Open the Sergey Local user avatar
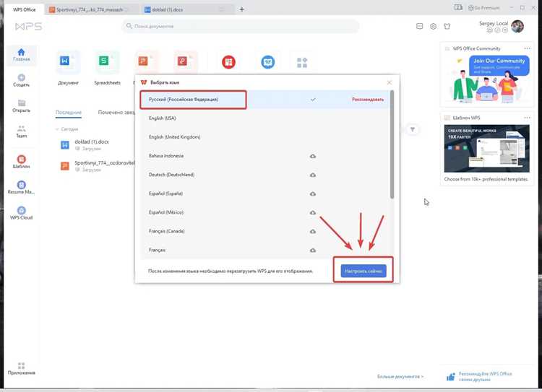Viewport: 542px width, 392px height. point(517,26)
